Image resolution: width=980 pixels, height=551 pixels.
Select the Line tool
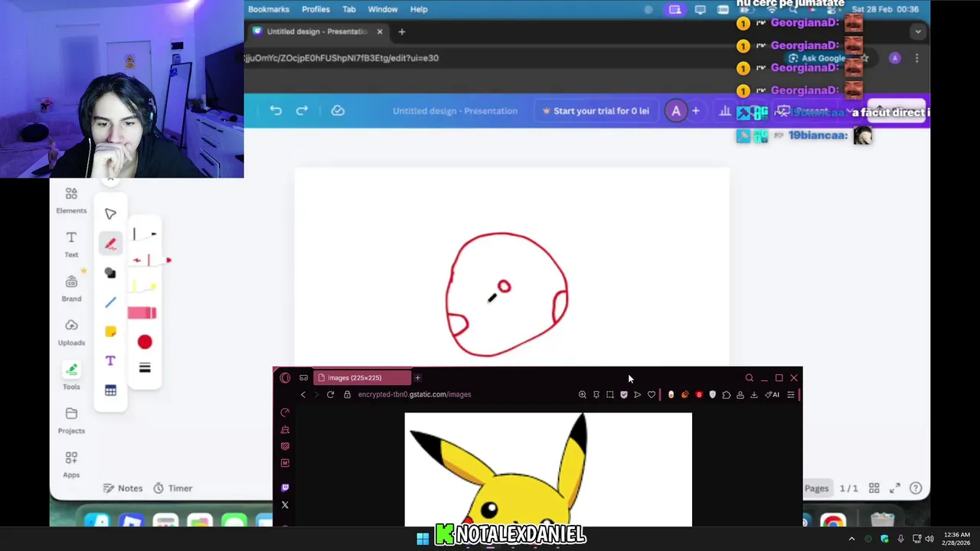click(x=110, y=302)
